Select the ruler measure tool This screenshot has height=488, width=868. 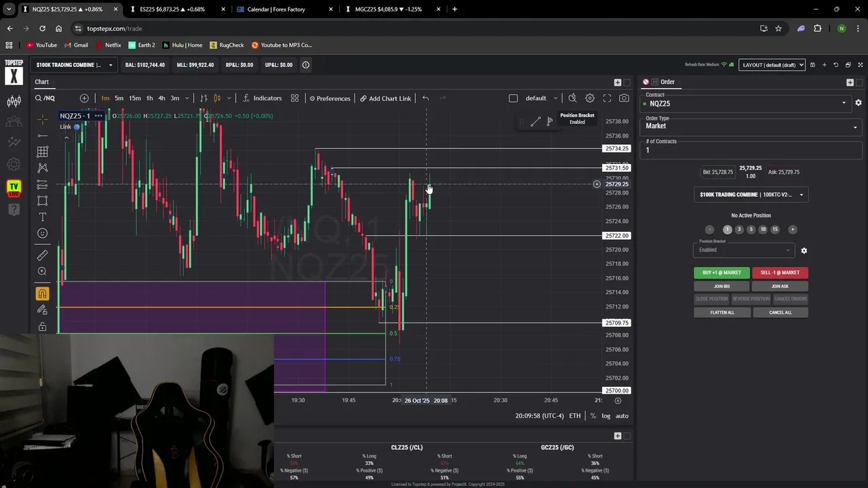43,255
